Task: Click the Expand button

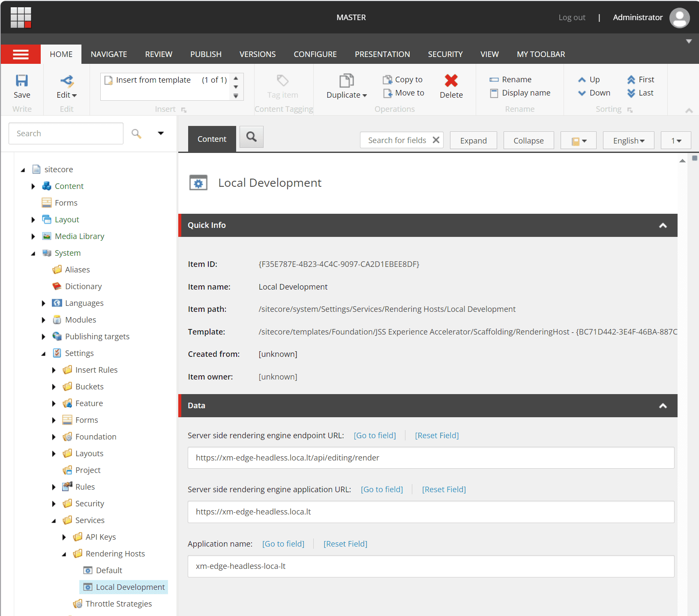Action: coord(473,141)
